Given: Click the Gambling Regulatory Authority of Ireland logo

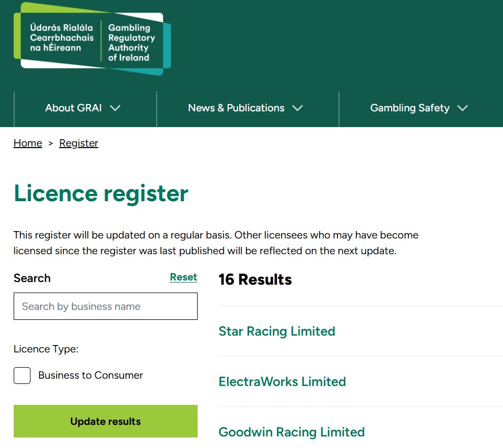Looking at the screenshot, I should point(93,39).
